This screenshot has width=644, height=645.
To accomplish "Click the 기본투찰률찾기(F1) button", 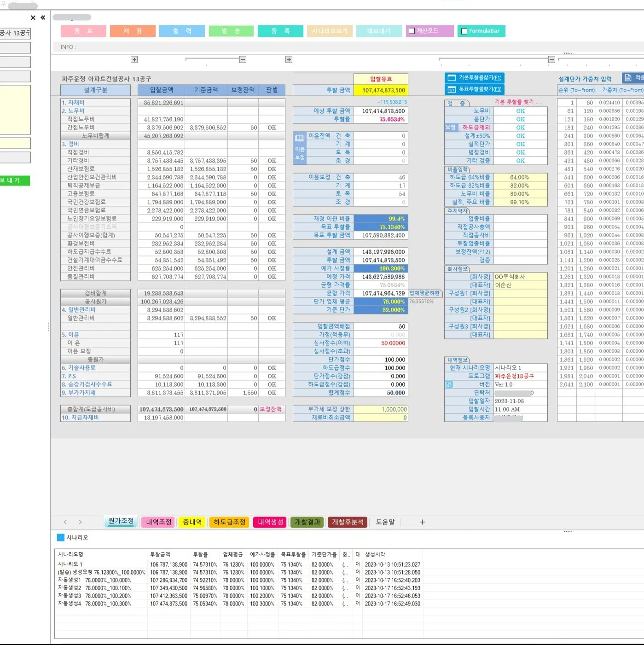I will pyautogui.click(x=474, y=78).
